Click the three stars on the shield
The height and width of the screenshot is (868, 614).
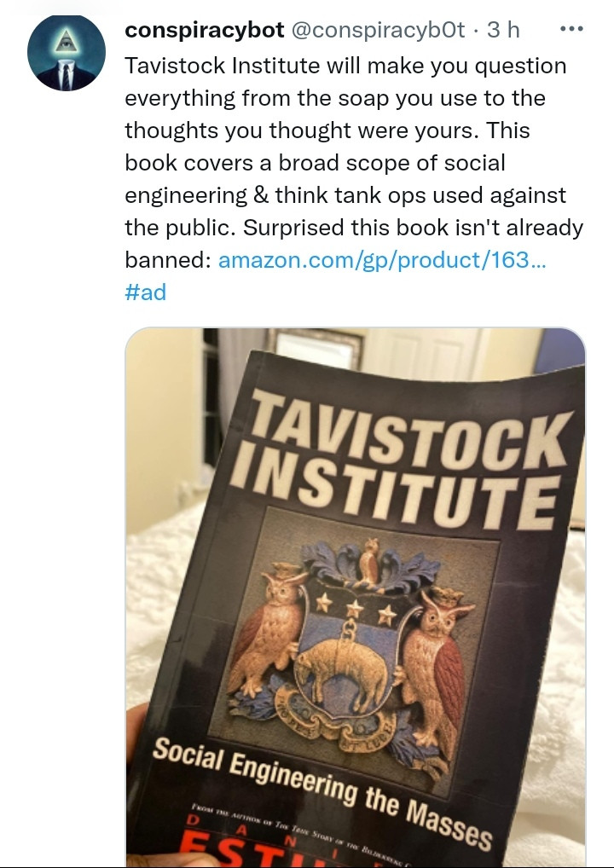[355, 609]
